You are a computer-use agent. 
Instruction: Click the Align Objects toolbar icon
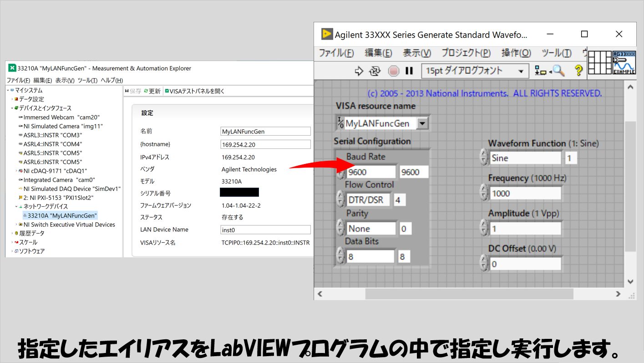tap(541, 71)
